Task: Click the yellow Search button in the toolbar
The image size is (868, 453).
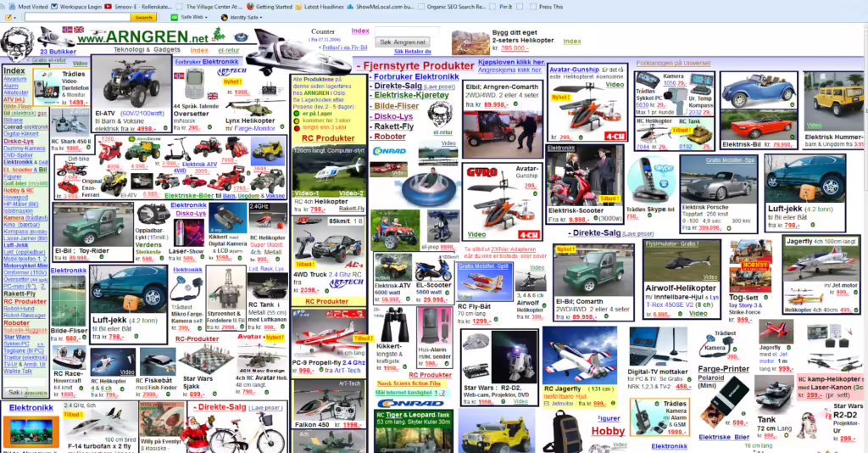Action: pyautogui.click(x=144, y=18)
